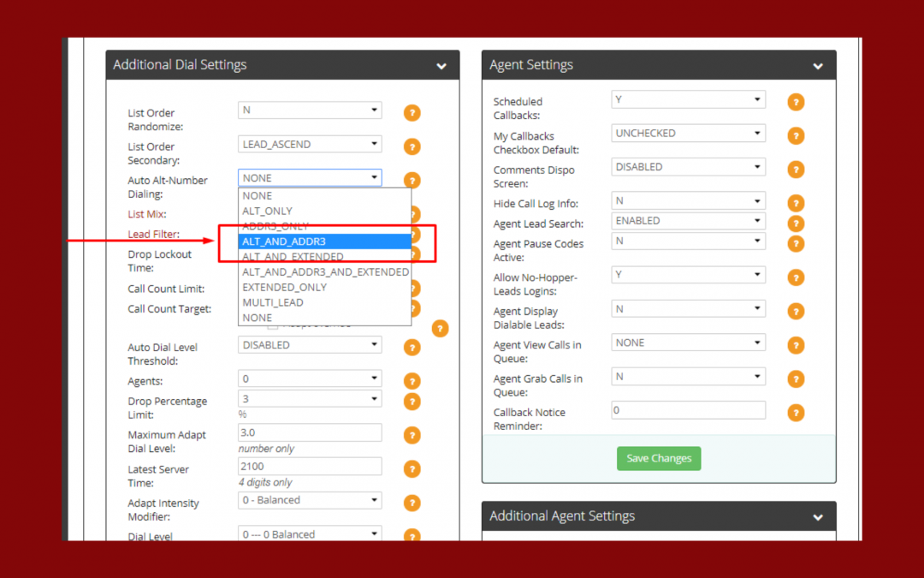Open Agent Pause Codes Active dropdown
Image resolution: width=924 pixels, height=578 pixels.
[x=688, y=241]
